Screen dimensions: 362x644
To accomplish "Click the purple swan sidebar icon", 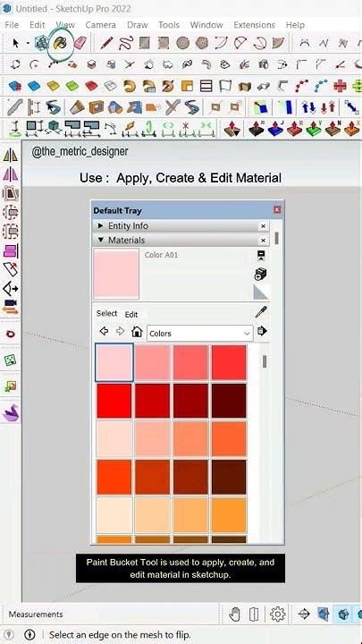I will (10, 412).
